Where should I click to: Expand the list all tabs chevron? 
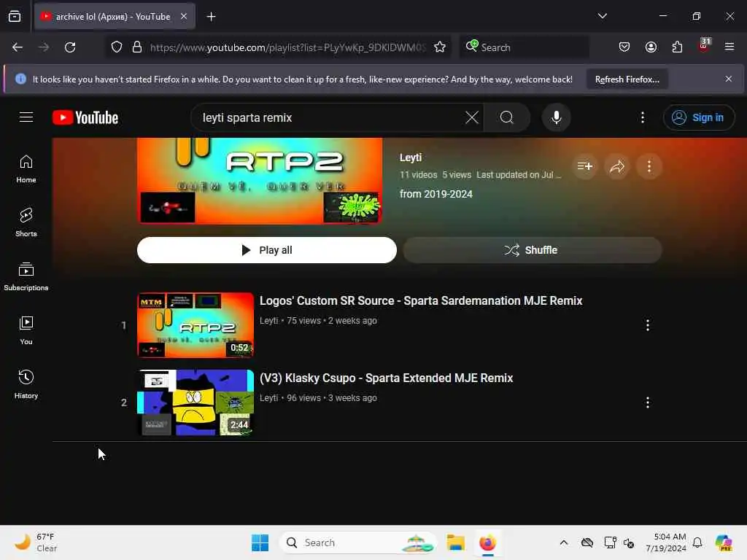[x=602, y=16]
